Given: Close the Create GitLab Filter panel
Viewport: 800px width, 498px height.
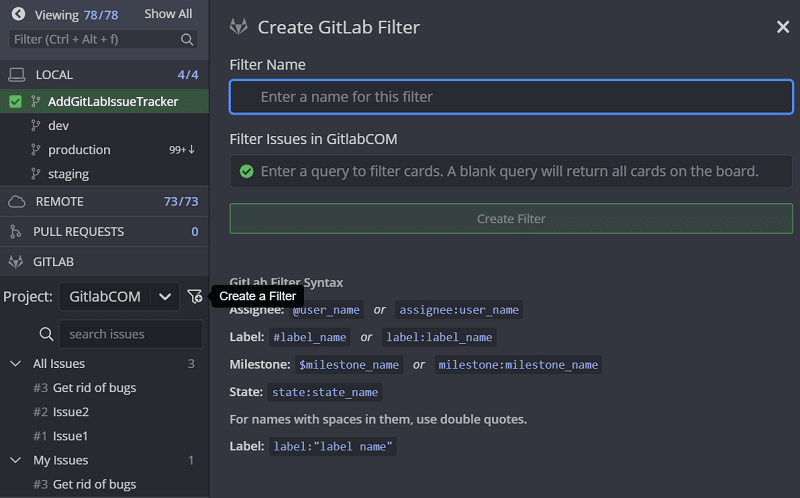Looking at the screenshot, I should (783, 27).
